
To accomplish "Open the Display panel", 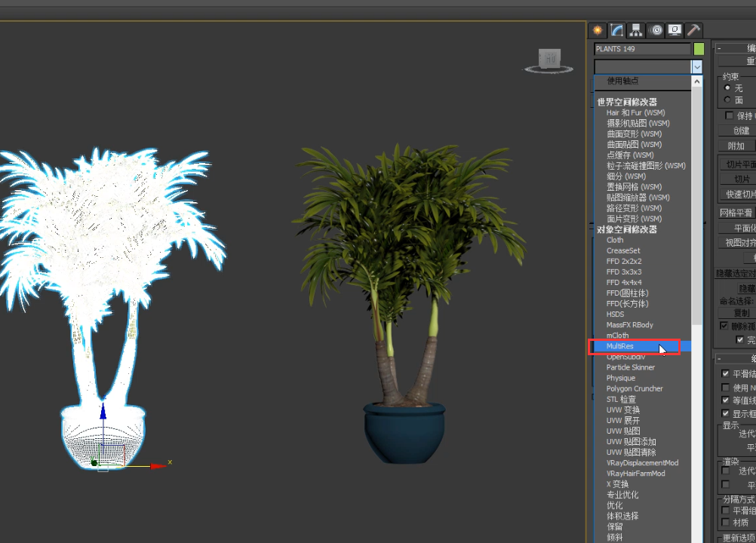I will pos(675,30).
